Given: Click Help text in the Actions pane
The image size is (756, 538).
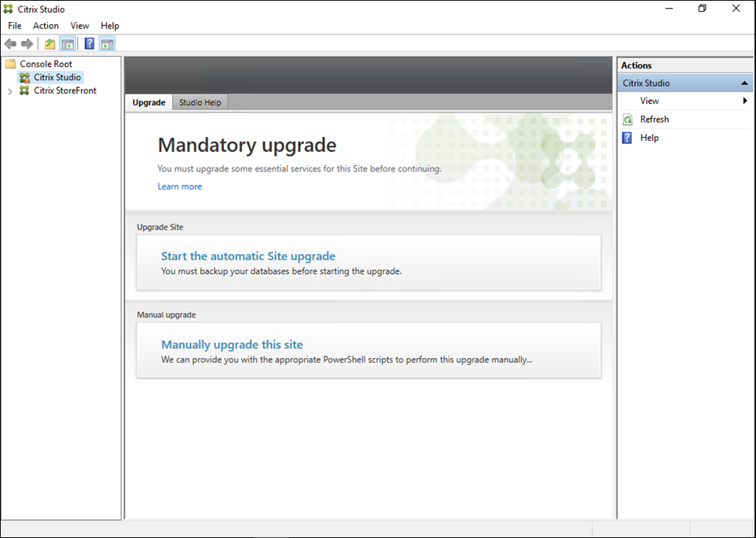Looking at the screenshot, I should coord(649,138).
